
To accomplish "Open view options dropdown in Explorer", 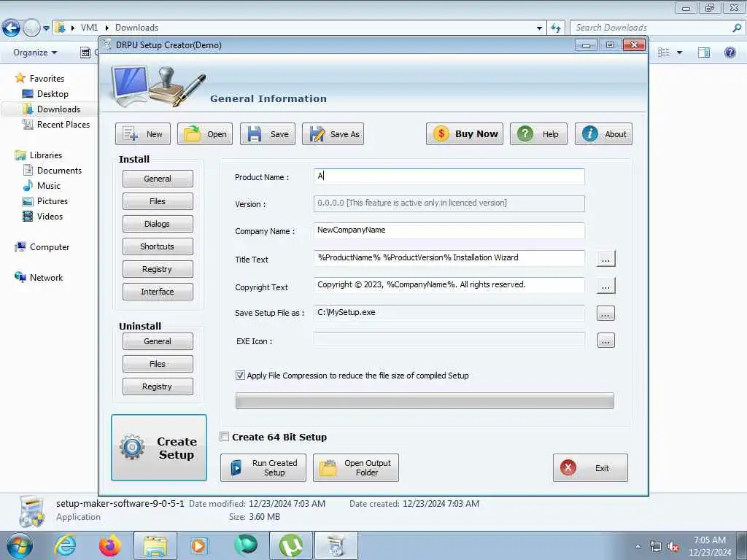I will tap(680, 52).
